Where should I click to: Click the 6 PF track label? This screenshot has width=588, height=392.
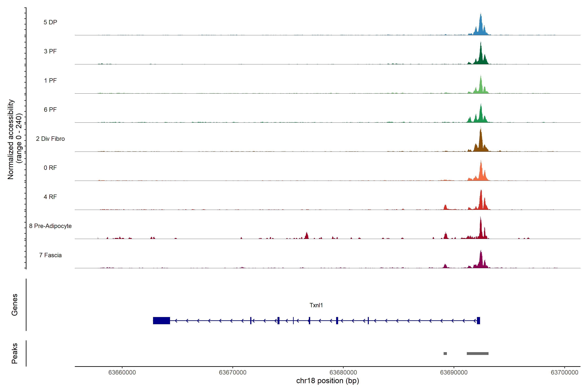pos(50,109)
